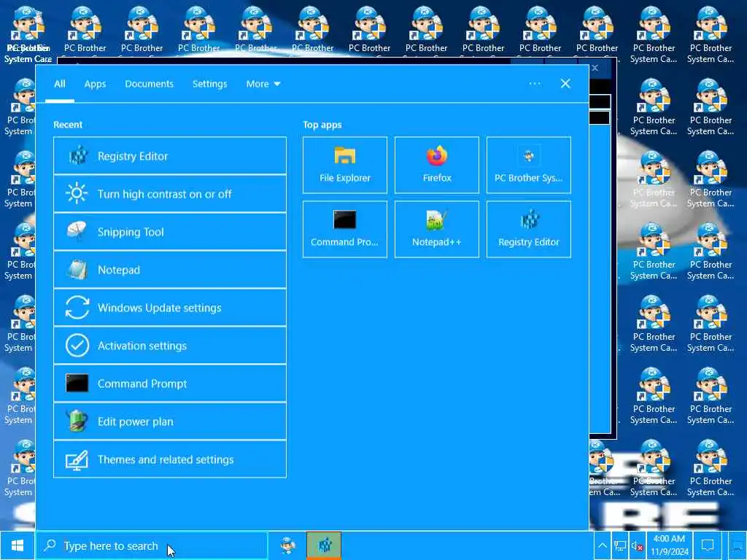Open the Action Center notifications icon

[x=708, y=545]
